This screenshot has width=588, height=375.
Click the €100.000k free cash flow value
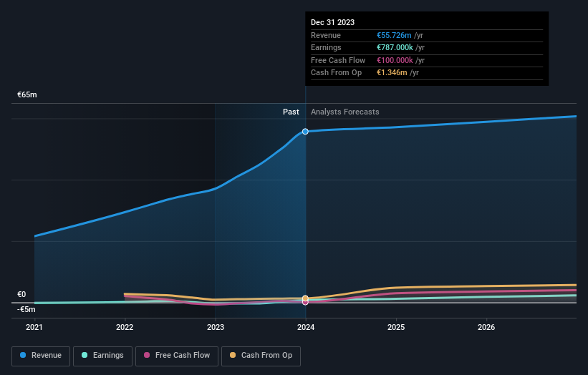395,60
